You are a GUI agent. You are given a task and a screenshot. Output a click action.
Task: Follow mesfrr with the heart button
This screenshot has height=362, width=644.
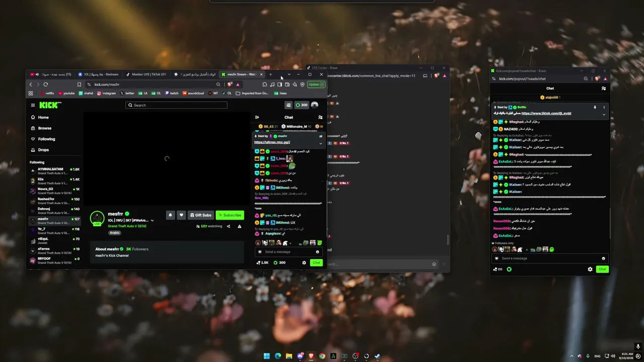pyautogui.click(x=182, y=215)
